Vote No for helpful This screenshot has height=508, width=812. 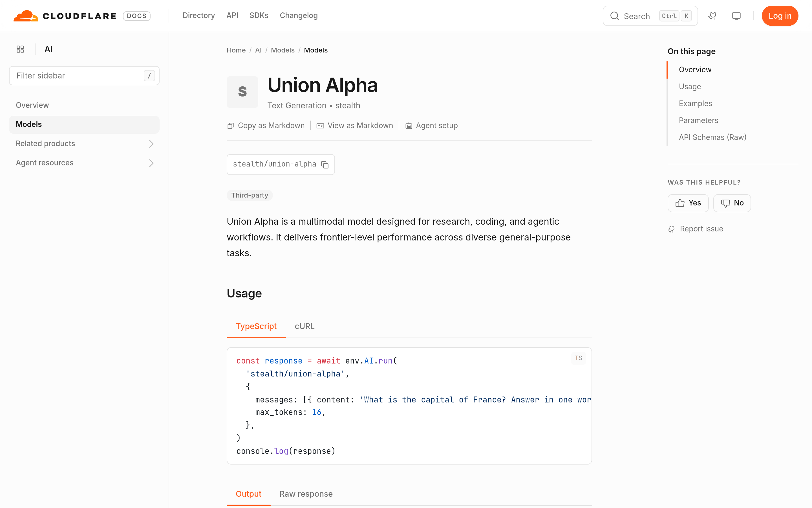tap(732, 203)
